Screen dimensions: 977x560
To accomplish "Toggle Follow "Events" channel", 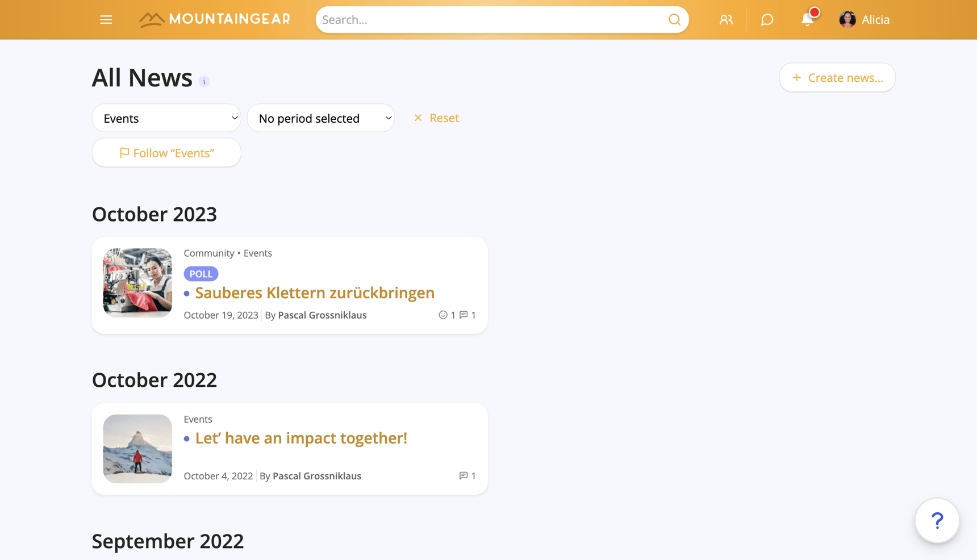I will click(x=166, y=153).
